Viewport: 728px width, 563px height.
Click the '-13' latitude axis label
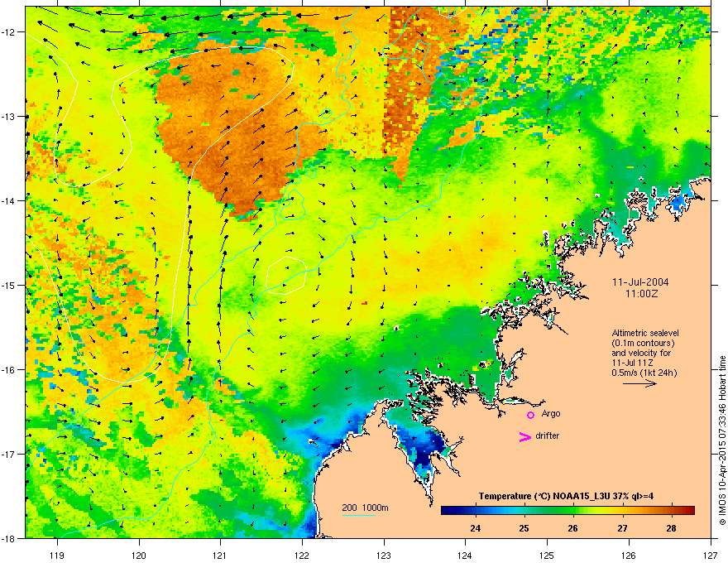point(8,117)
